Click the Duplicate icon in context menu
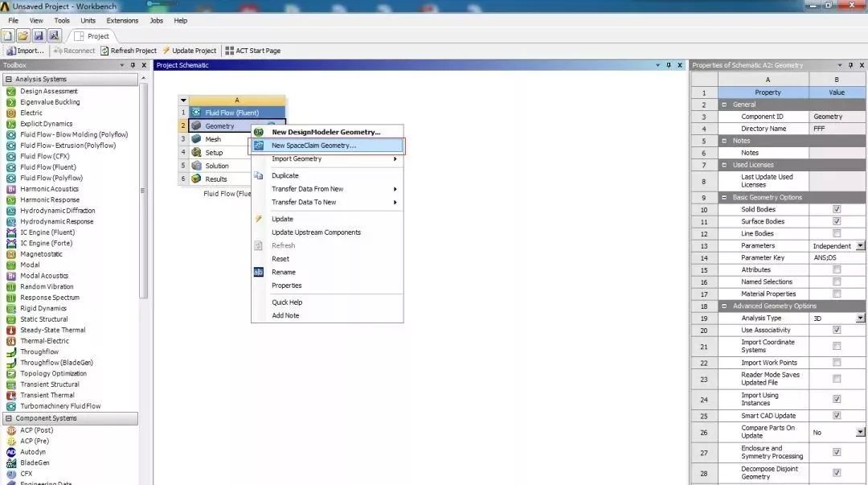The height and width of the screenshot is (485, 868). tap(259, 175)
